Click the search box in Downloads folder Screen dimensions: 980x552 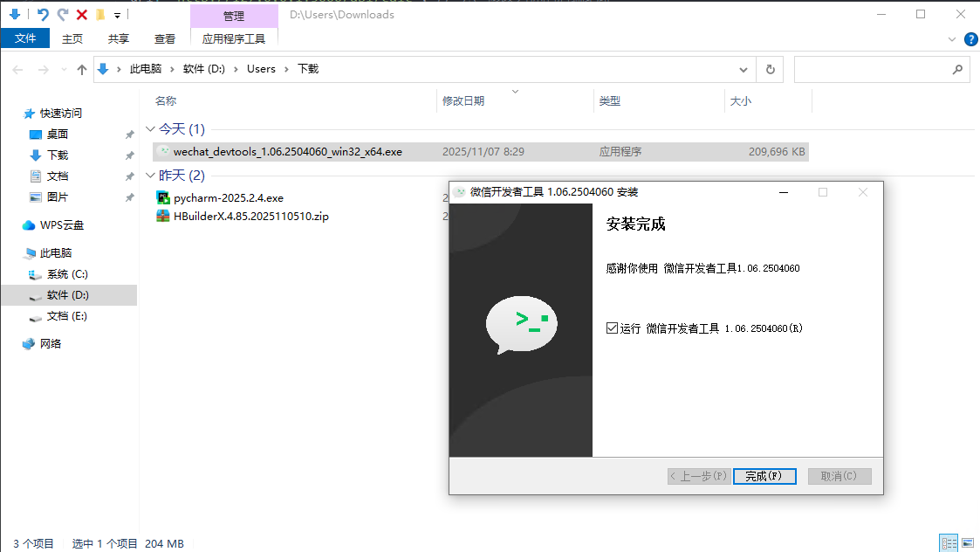click(x=873, y=69)
